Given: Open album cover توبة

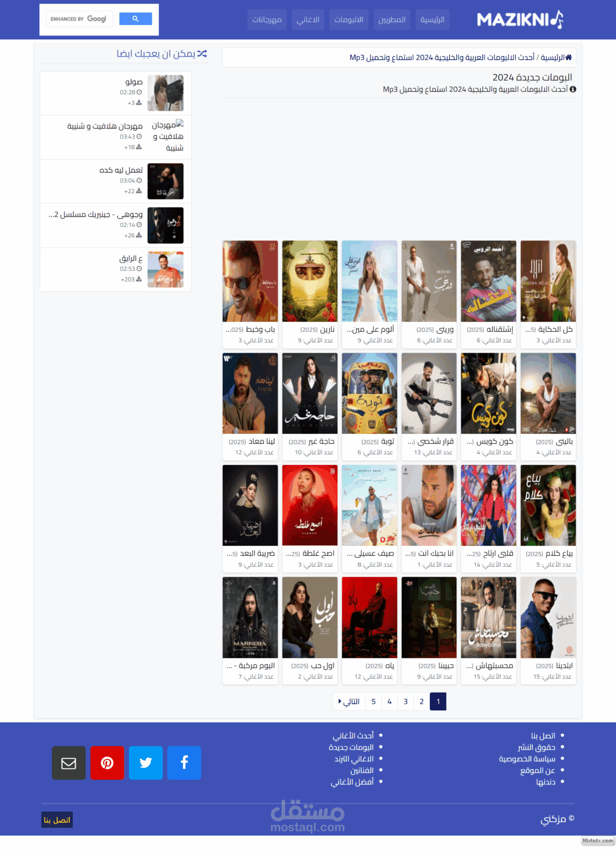Looking at the screenshot, I should click(369, 393).
